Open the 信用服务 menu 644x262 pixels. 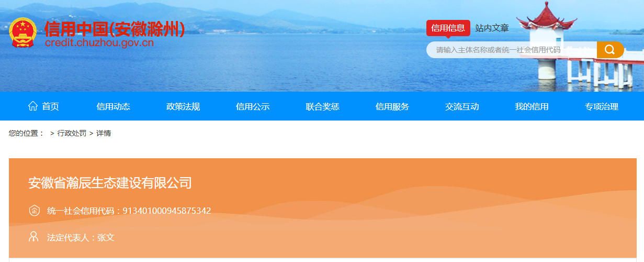[x=392, y=106]
